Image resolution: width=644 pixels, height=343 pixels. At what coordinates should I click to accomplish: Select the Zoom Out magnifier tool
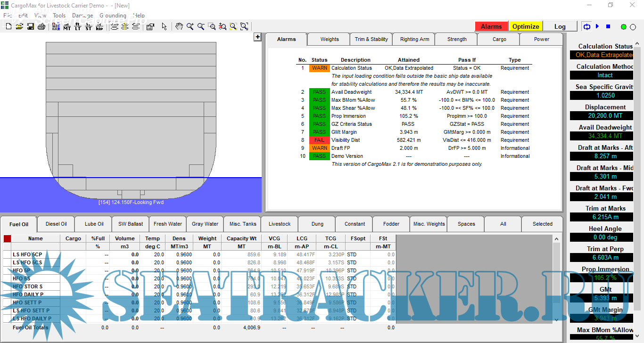point(201,27)
